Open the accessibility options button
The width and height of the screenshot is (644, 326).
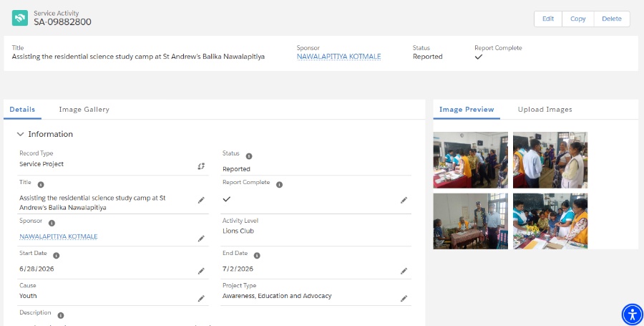(x=633, y=315)
